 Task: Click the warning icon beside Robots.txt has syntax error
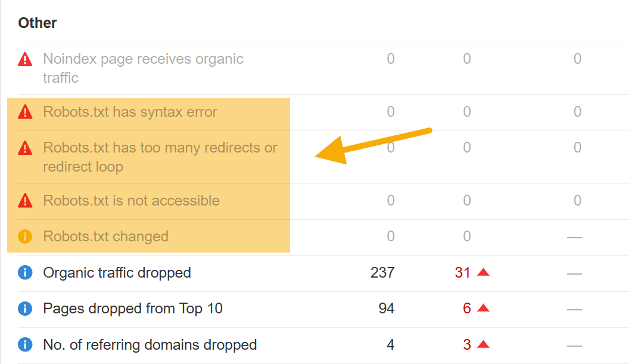[x=24, y=111]
